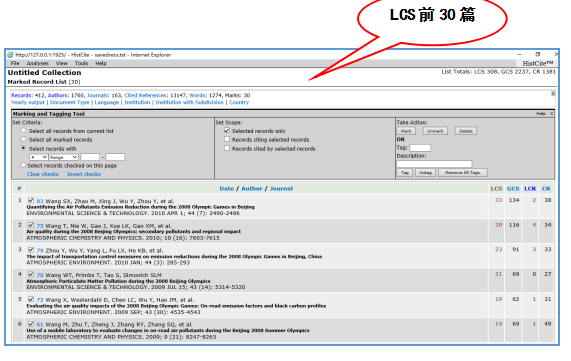Open the Records link
The height and width of the screenshot is (361, 571).
21,95
